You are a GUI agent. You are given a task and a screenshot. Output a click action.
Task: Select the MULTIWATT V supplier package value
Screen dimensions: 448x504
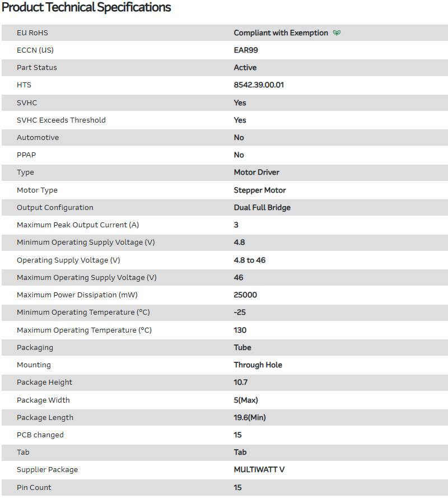coord(259,470)
